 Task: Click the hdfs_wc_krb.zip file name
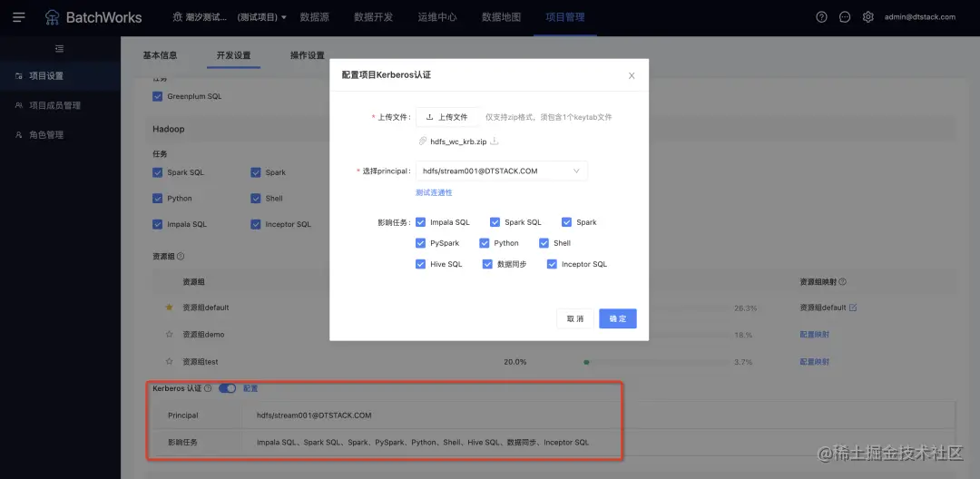458,142
